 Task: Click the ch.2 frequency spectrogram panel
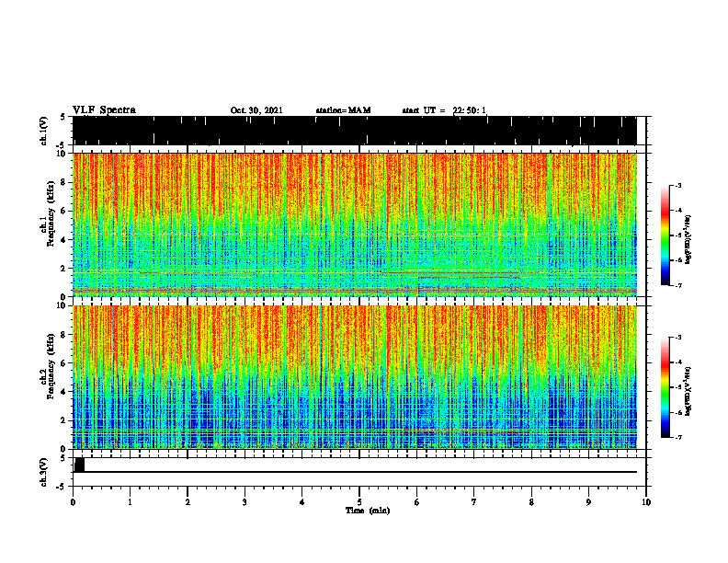coord(355,377)
